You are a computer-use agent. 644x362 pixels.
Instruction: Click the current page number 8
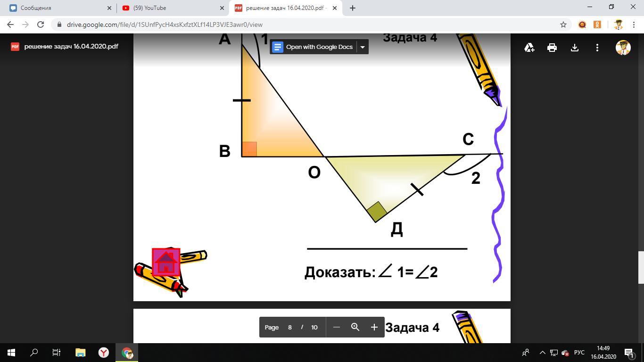(x=290, y=327)
